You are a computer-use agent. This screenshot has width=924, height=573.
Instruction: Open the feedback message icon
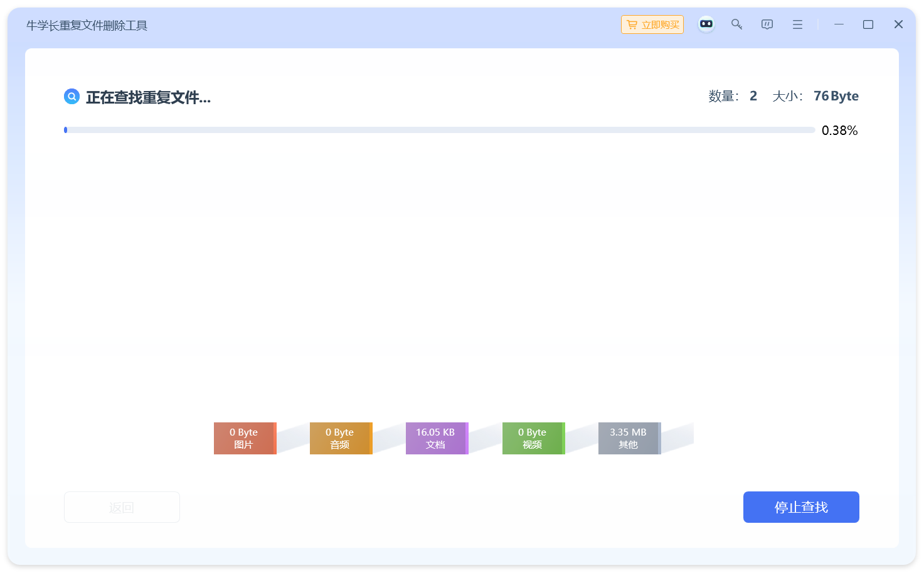point(767,24)
